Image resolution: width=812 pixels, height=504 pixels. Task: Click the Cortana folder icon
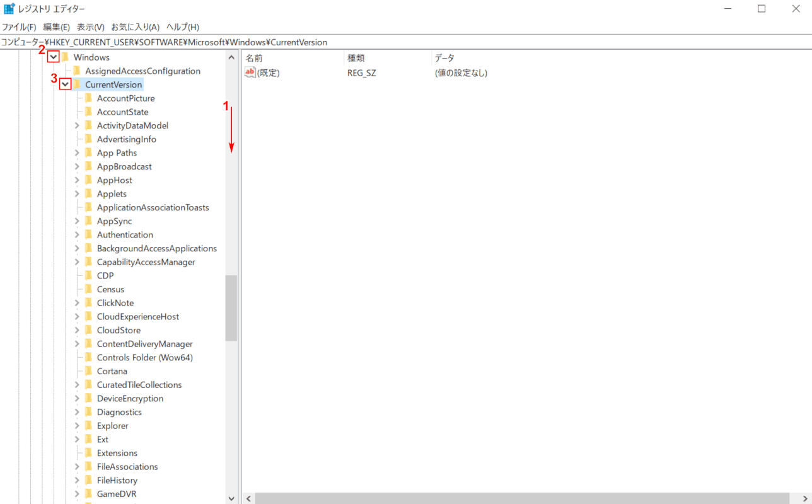click(x=88, y=371)
